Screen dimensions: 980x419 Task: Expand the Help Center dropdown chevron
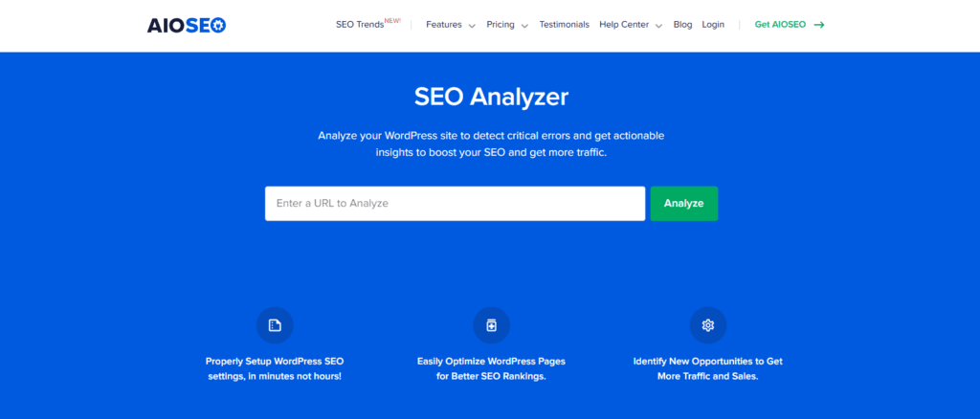(659, 26)
